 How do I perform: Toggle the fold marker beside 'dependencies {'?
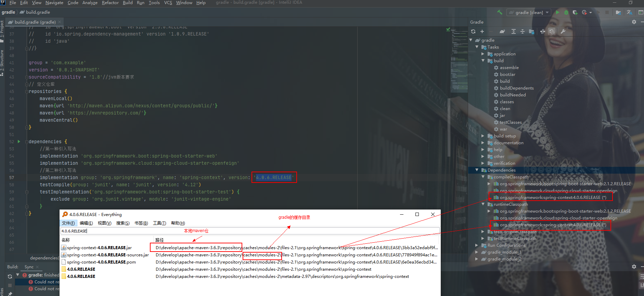[27, 142]
